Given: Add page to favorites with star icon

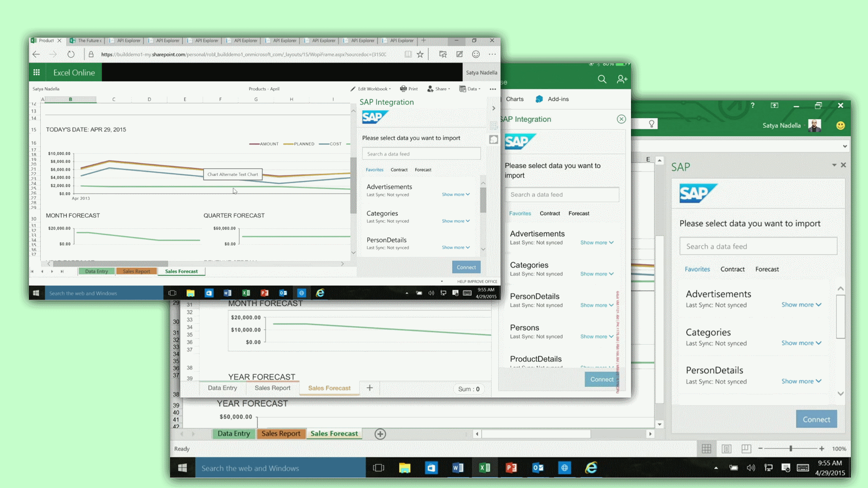Looking at the screenshot, I should click(x=420, y=54).
